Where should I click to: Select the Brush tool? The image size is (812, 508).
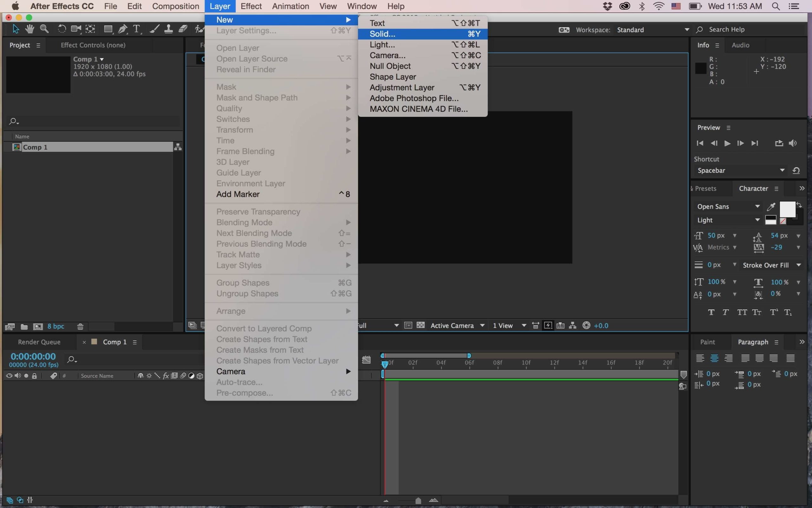(x=154, y=29)
